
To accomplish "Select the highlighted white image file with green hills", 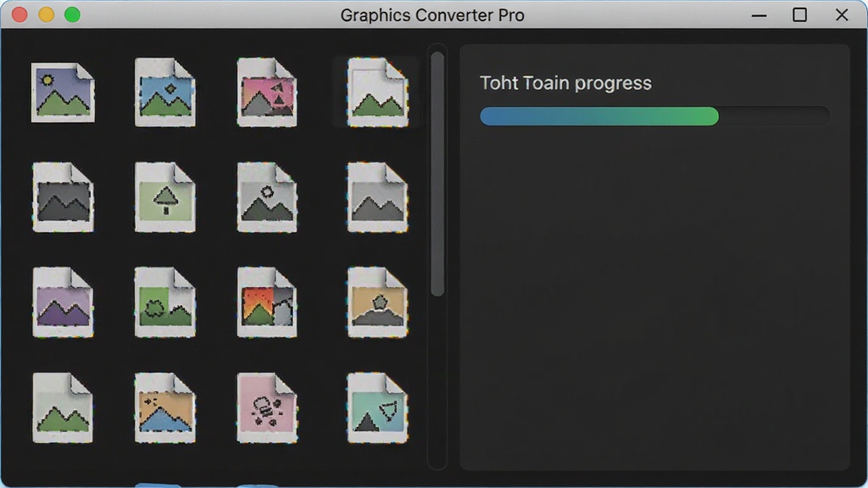I will tap(377, 92).
